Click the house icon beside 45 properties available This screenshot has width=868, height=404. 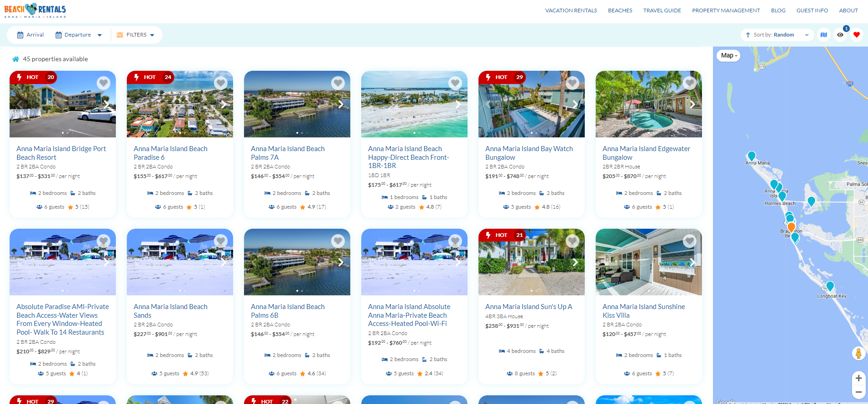click(x=16, y=59)
